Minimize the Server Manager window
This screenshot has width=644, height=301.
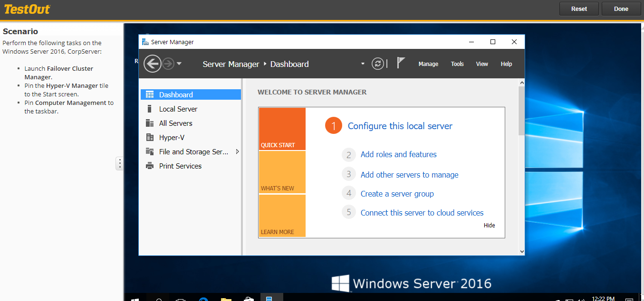pyautogui.click(x=471, y=42)
